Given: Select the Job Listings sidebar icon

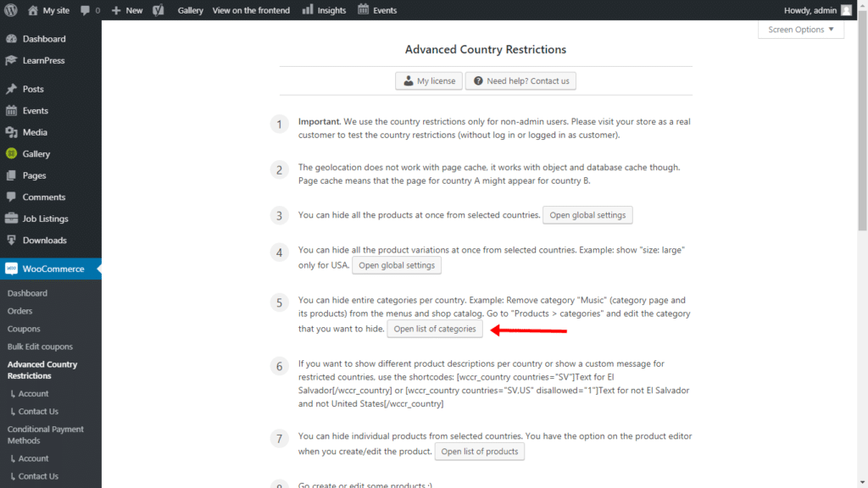Looking at the screenshot, I should tap(12, 219).
